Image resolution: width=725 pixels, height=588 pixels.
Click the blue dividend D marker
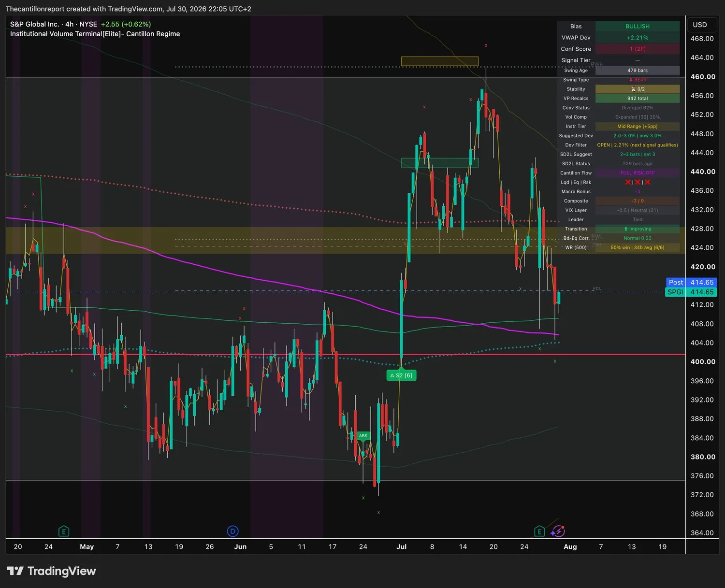232,531
